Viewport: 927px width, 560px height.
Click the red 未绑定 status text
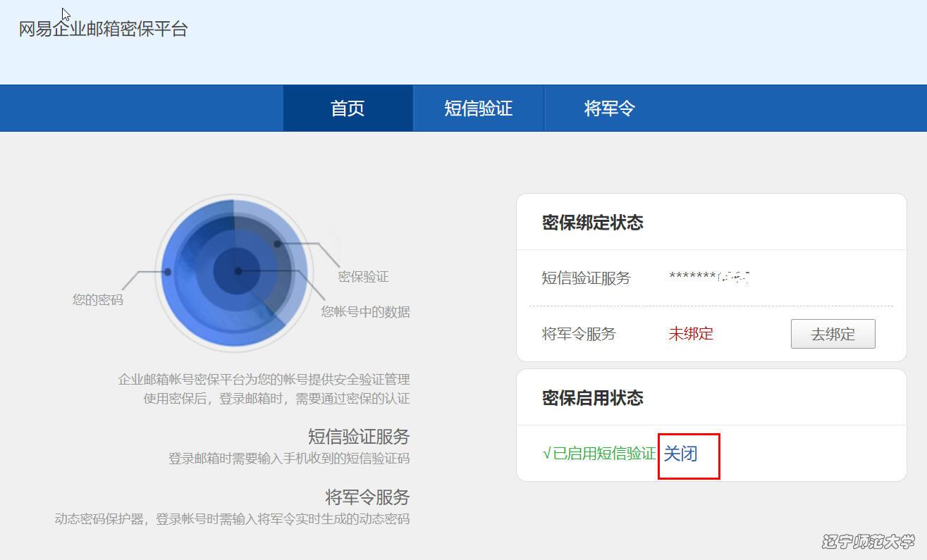(x=691, y=334)
